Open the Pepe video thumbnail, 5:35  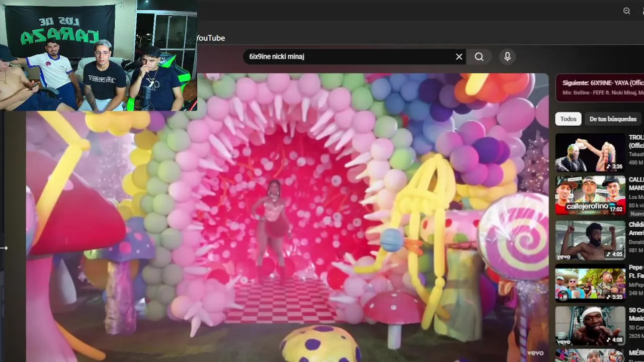pyautogui.click(x=590, y=283)
